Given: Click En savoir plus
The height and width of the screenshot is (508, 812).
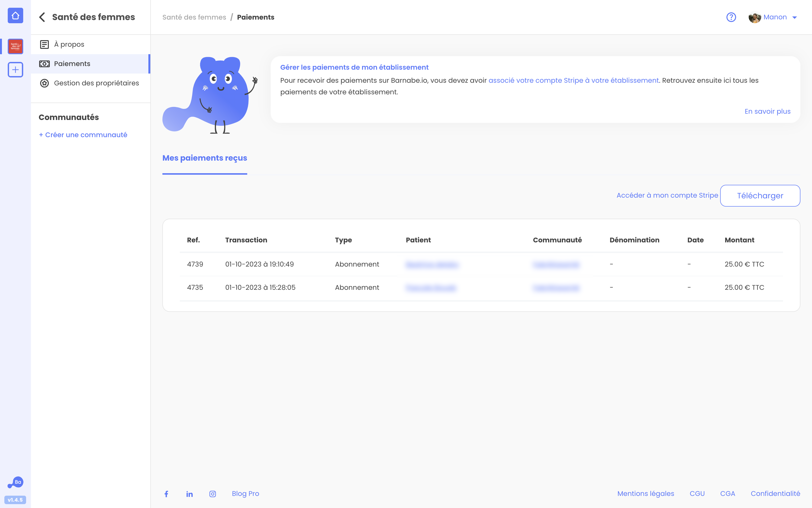Looking at the screenshot, I should [767, 112].
